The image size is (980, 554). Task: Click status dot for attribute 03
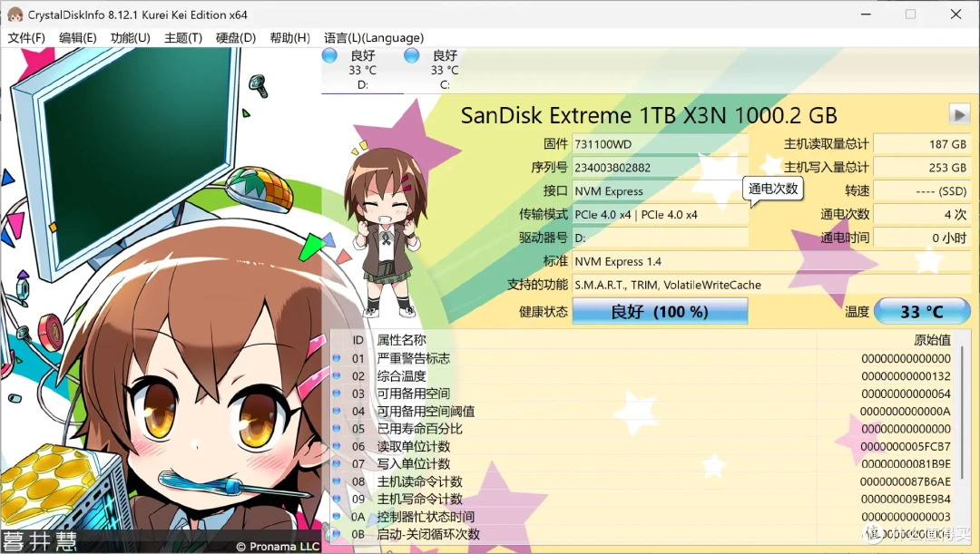337,393
